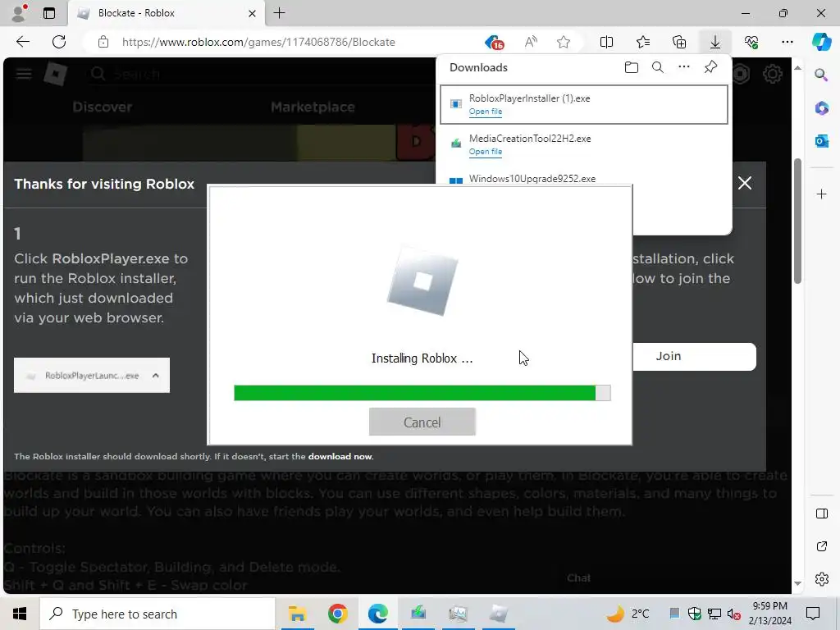The height and width of the screenshot is (630, 840).
Task: Toggle the Downloads toolbar button
Action: [x=715, y=42]
